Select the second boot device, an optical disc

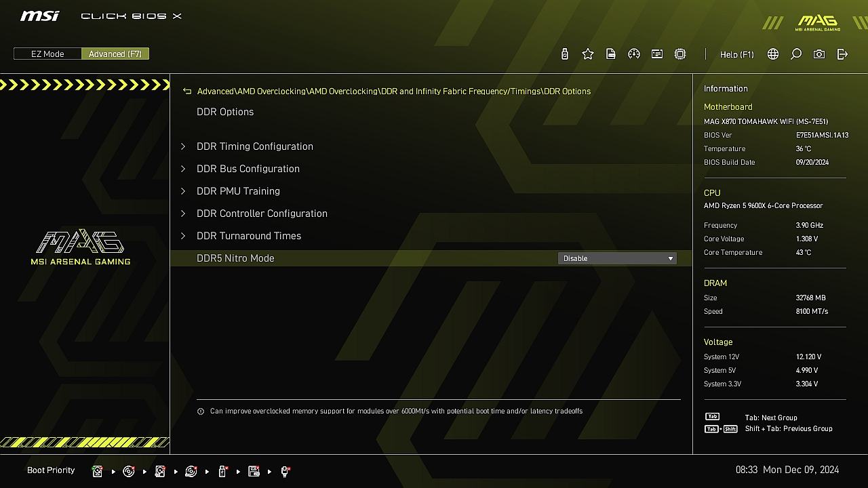[129, 471]
